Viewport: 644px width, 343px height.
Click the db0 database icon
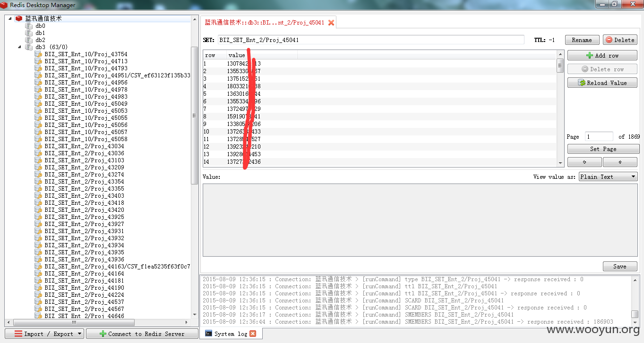pyautogui.click(x=29, y=26)
